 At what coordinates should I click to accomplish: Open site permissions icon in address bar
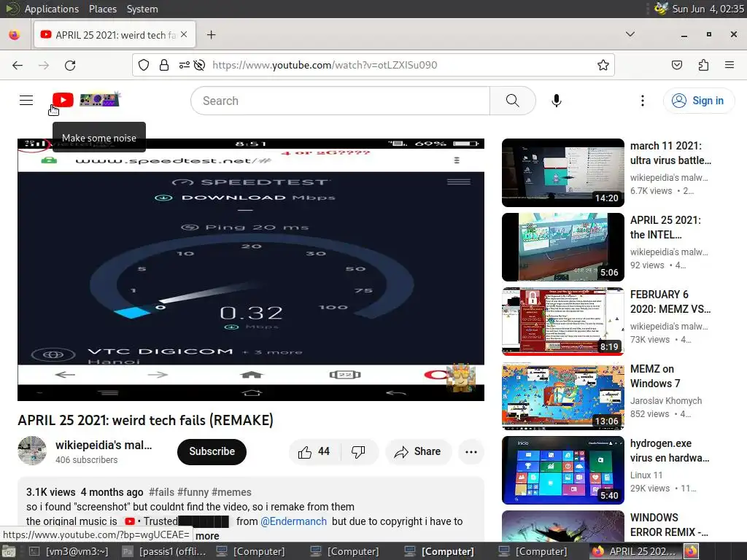[x=184, y=65]
